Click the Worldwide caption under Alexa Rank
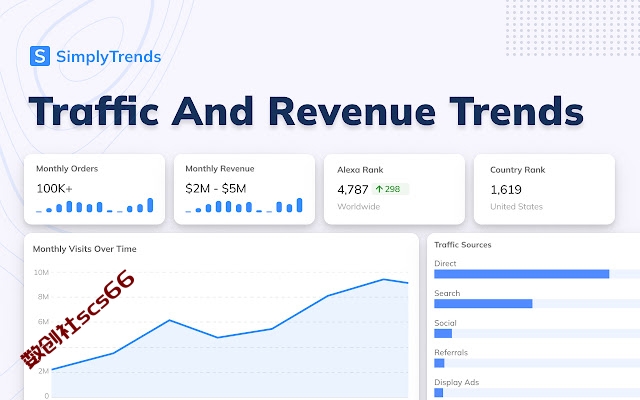640x400 pixels. (x=358, y=207)
